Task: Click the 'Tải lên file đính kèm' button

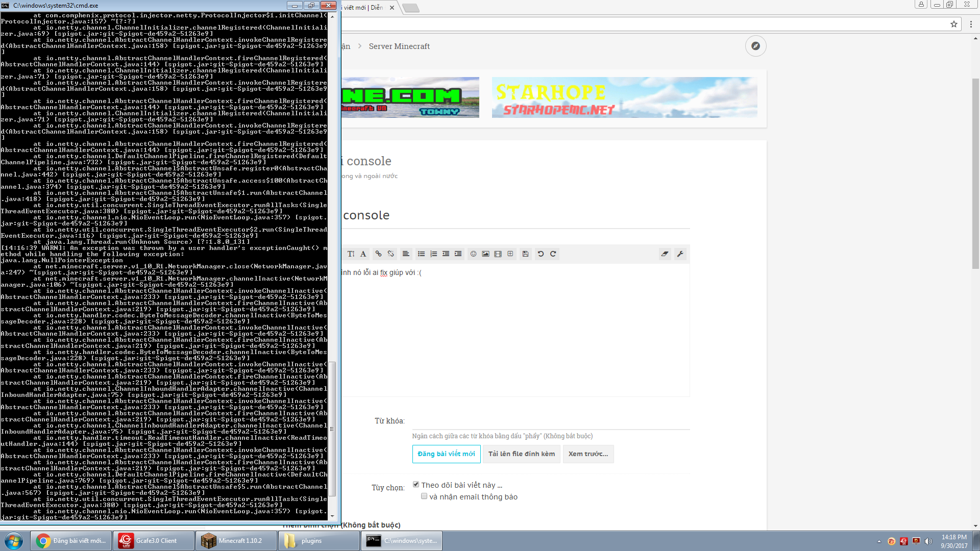Action: click(521, 454)
